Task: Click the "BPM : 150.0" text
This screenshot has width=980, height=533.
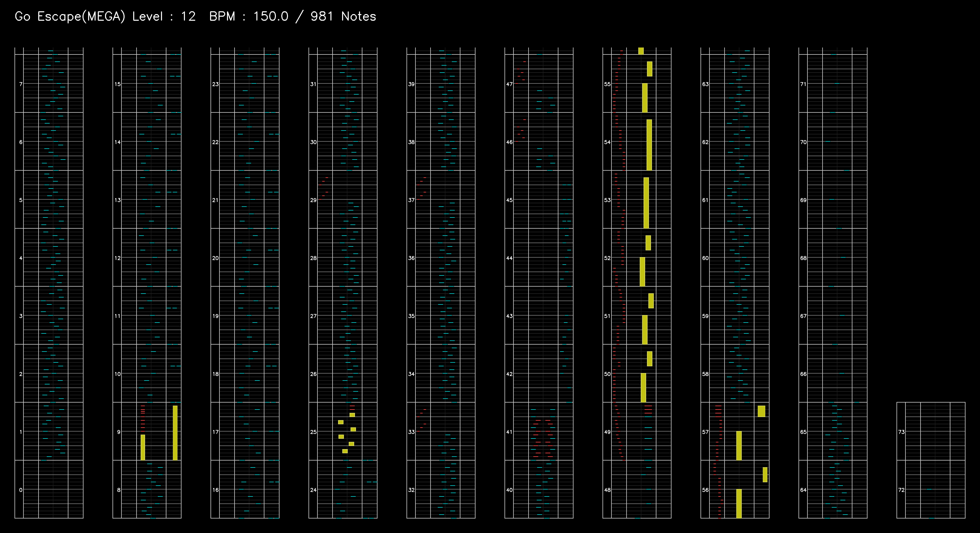Action: click(x=249, y=17)
